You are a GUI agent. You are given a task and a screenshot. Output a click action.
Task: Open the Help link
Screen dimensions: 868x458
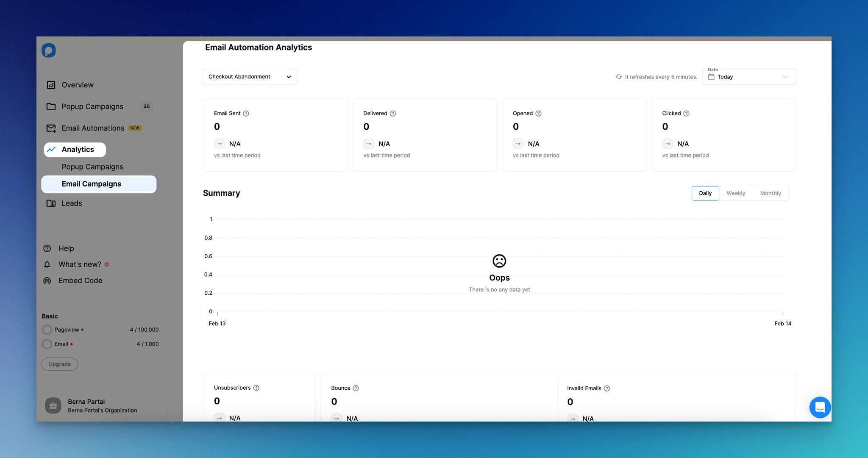coord(66,248)
